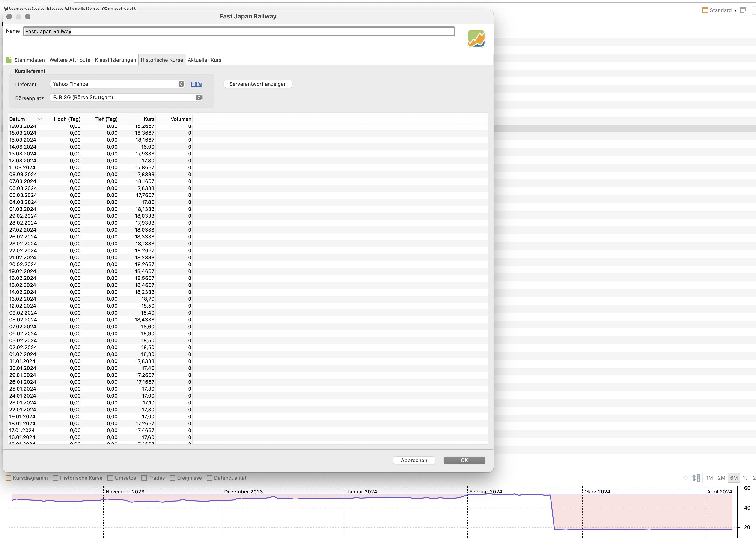Select the 1J chart time range
756x547 pixels.
coord(745,478)
